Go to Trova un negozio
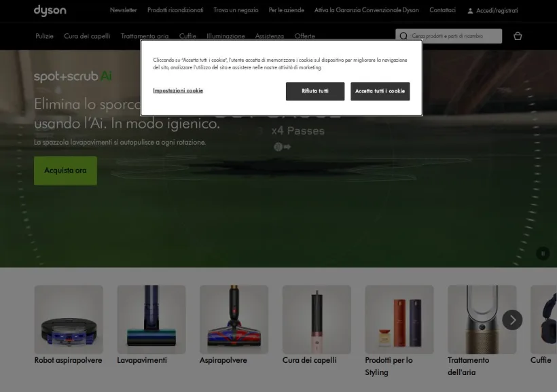 pos(236,10)
